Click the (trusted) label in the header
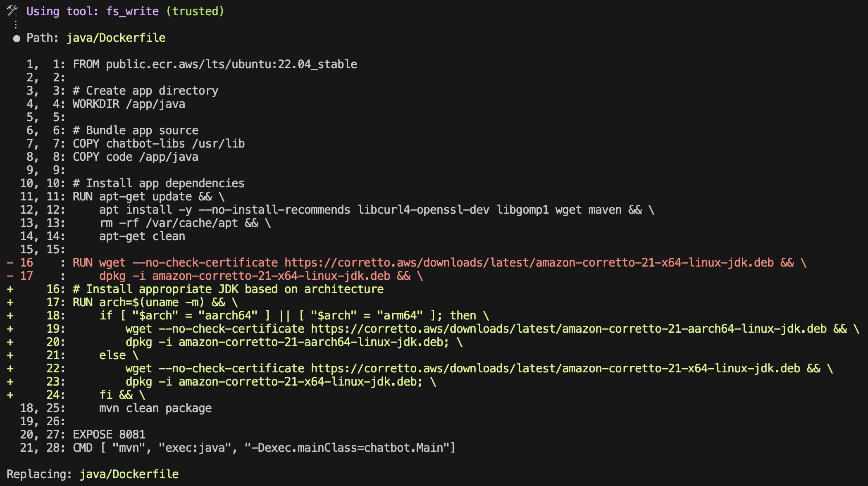Viewport: 868px width, 486px height. click(x=195, y=11)
